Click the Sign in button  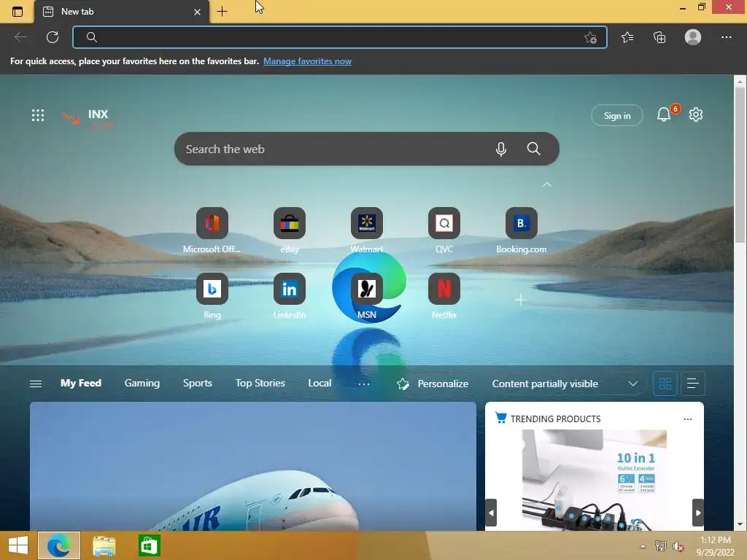tap(617, 116)
